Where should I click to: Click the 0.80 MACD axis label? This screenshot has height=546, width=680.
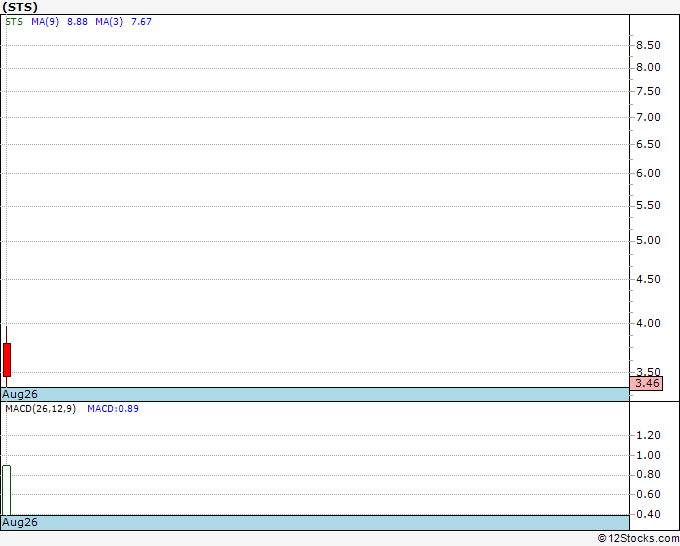click(648, 474)
